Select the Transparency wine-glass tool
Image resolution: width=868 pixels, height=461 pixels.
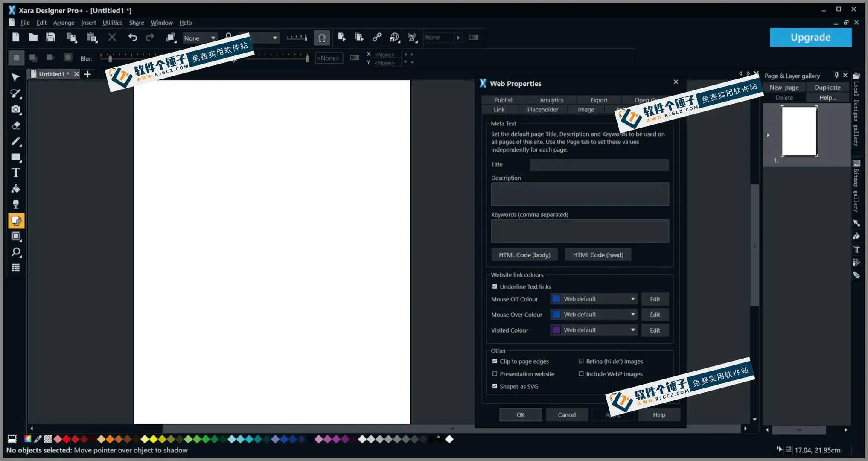16,204
